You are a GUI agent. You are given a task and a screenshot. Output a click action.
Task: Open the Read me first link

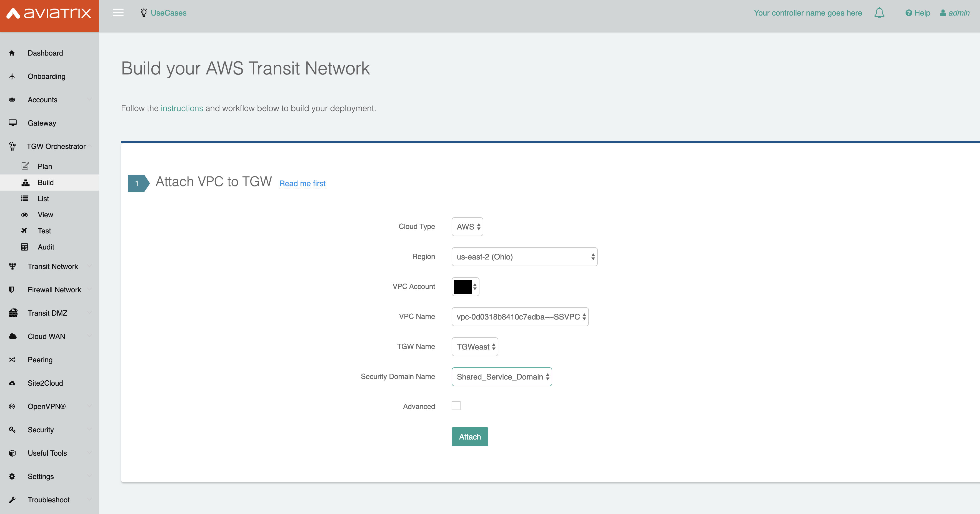click(x=302, y=183)
